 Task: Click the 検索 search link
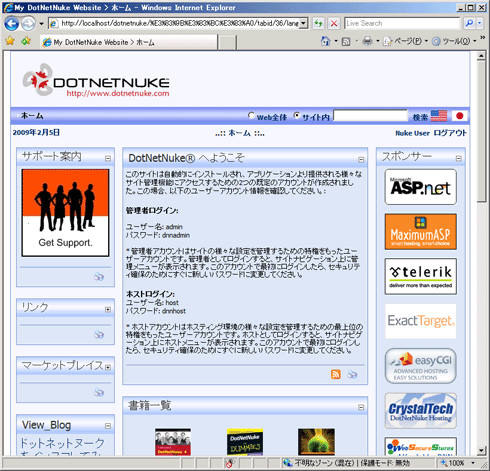420,117
